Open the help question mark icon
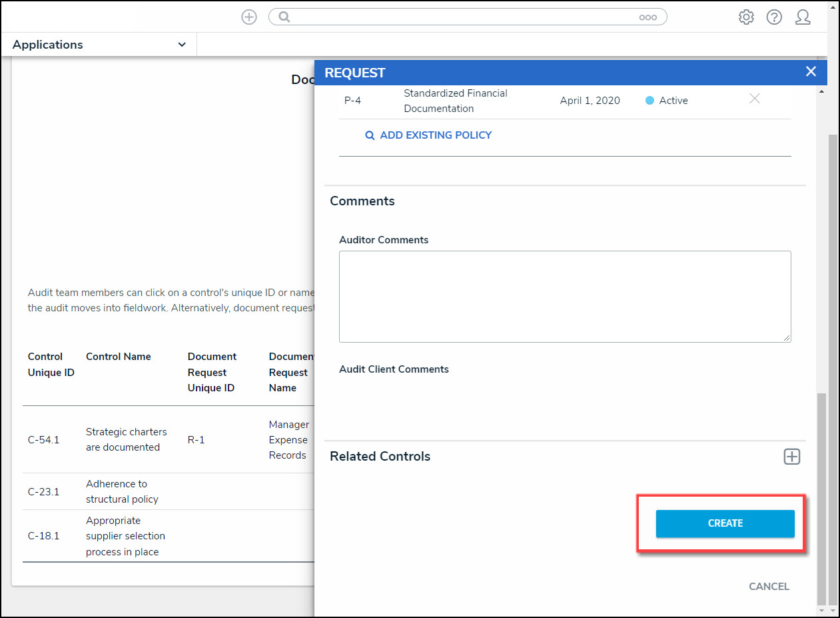 click(x=774, y=17)
